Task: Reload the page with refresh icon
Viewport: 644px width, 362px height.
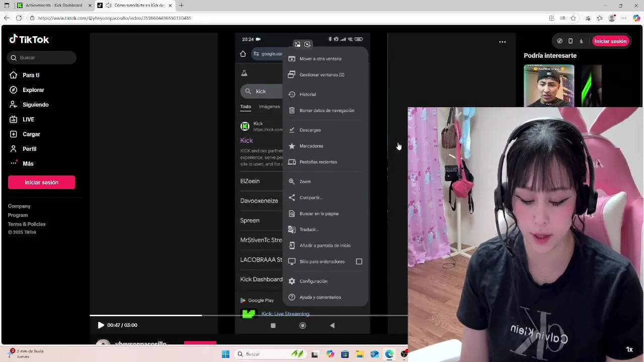Action: coord(19,18)
